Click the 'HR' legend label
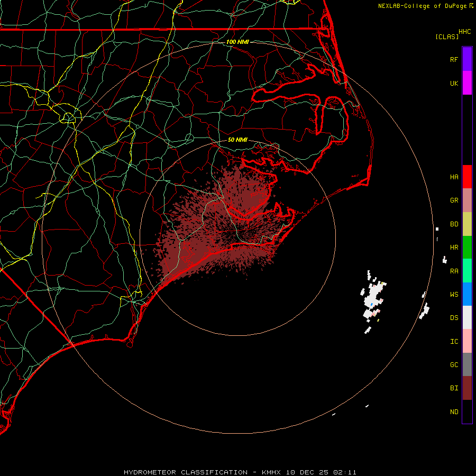The image size is (476, 476). coord(454,248)
